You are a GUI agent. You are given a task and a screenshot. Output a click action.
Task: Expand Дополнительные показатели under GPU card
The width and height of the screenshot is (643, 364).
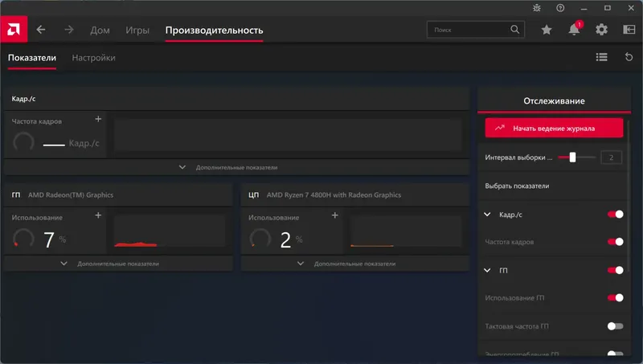pos(118,264)
